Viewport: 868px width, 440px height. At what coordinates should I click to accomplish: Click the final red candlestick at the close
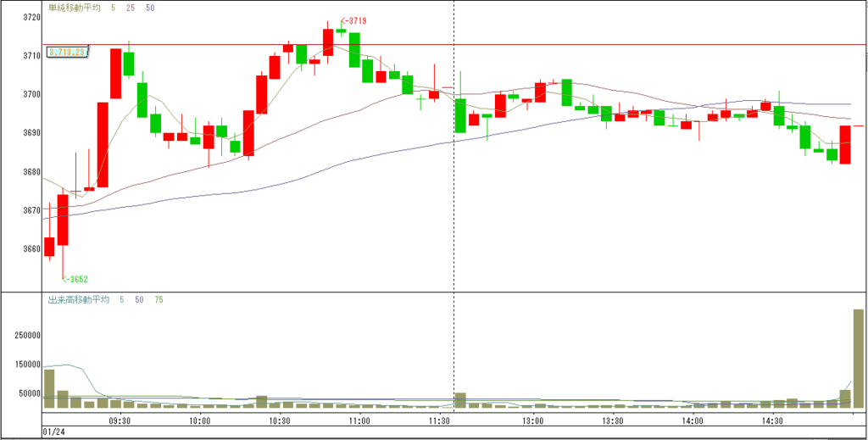tap(845, 144)
